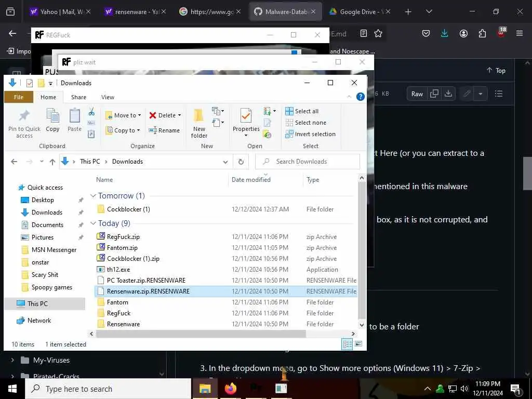Switch to large icons view in status bar
Screen dimensions: 532x399
point(358,344)
